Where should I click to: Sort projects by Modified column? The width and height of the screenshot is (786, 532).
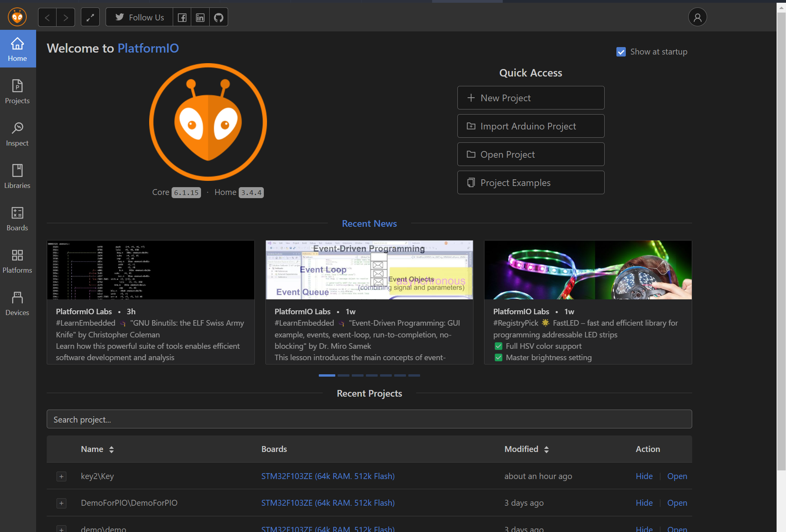coord(546,449)
